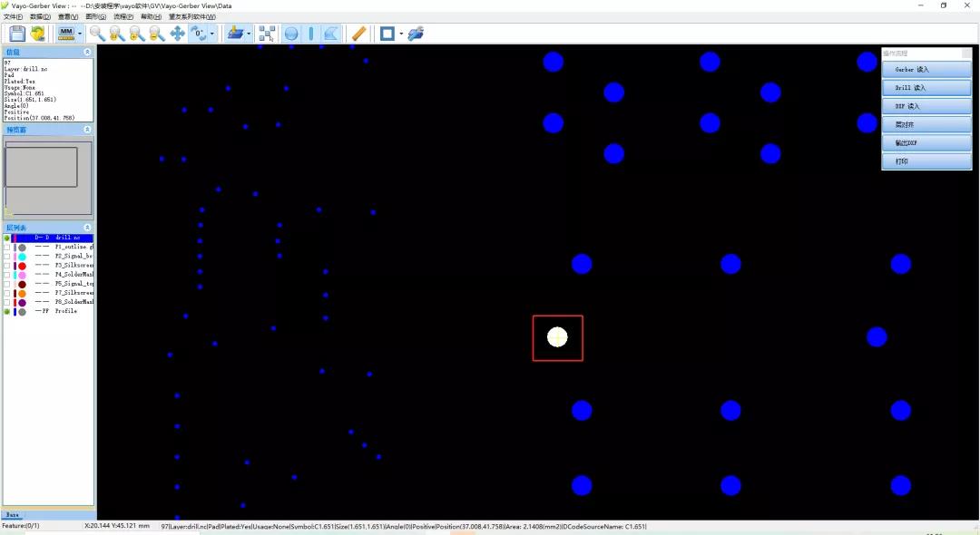Click the layer download icon
The width and height of the screenshot is (980, 535).
(x=235, y=33)
